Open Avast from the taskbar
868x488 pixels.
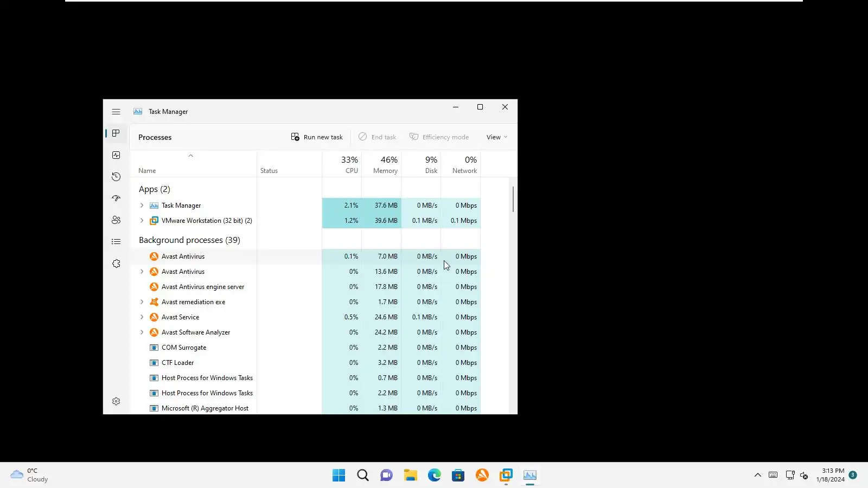point(482,476)
